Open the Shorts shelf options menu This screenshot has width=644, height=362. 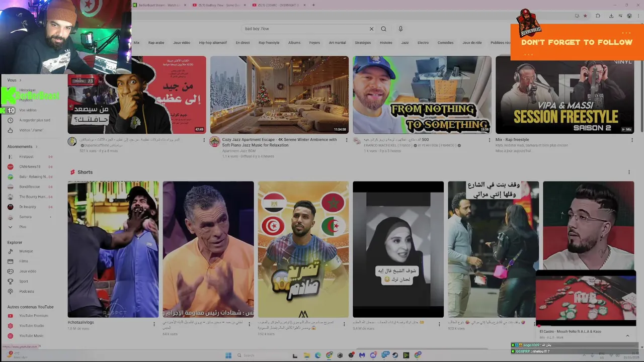[629, 172]
